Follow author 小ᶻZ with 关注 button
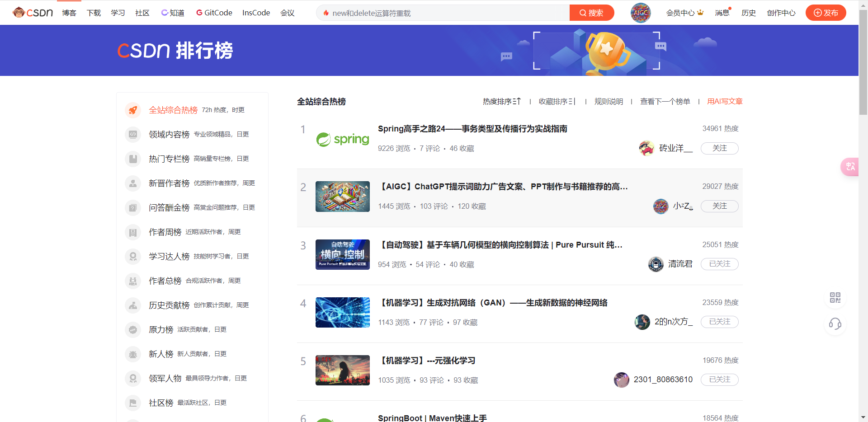This screenshot has height=422, width=868. coord(719,206)
